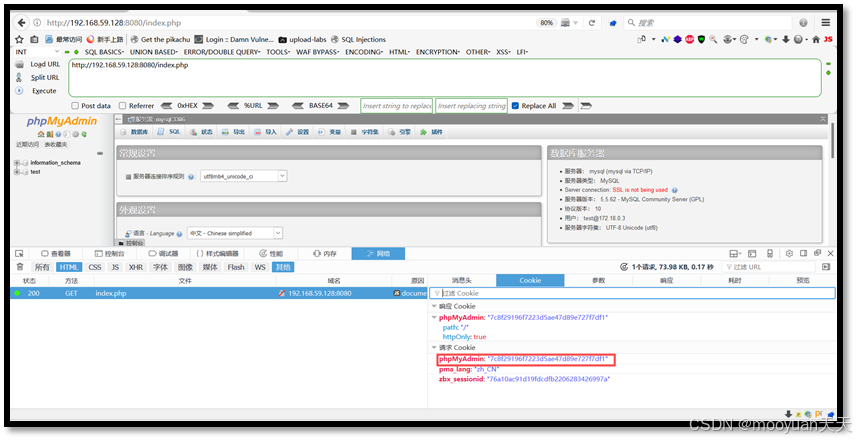Open the ERROR/DOUBLE QUERY menu
This screenshot has width=856, height=440.
click(222, 52)
